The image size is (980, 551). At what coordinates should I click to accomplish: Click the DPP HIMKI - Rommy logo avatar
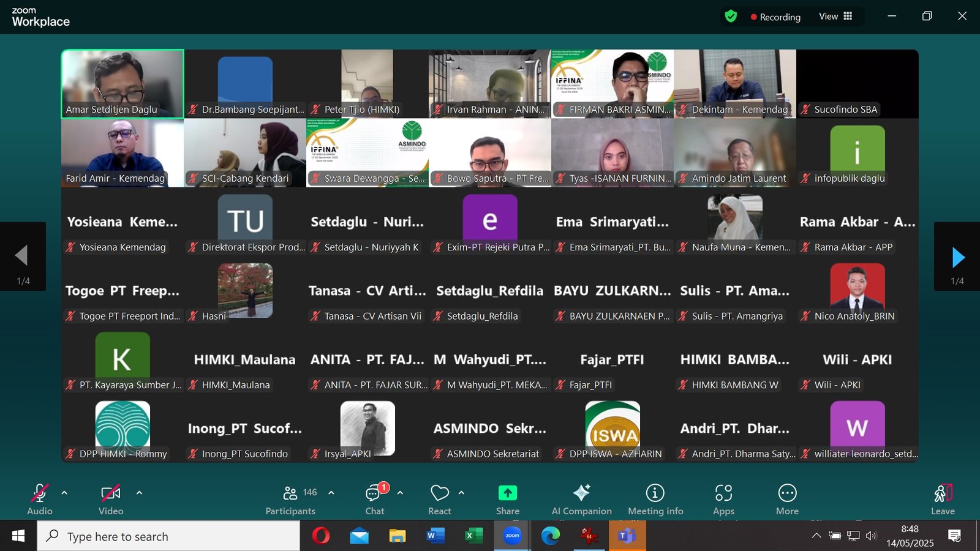tap(123, 424)
